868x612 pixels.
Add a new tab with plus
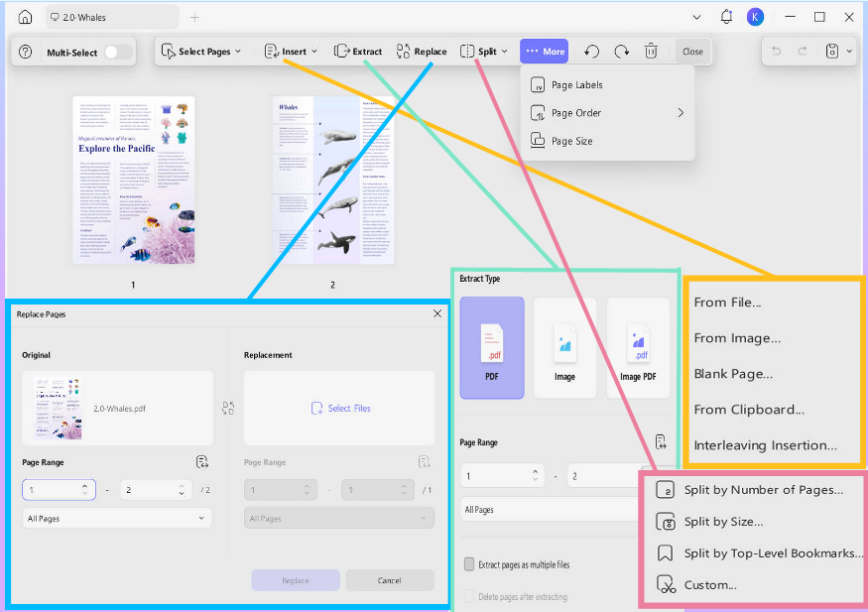[x=194, y=17]
